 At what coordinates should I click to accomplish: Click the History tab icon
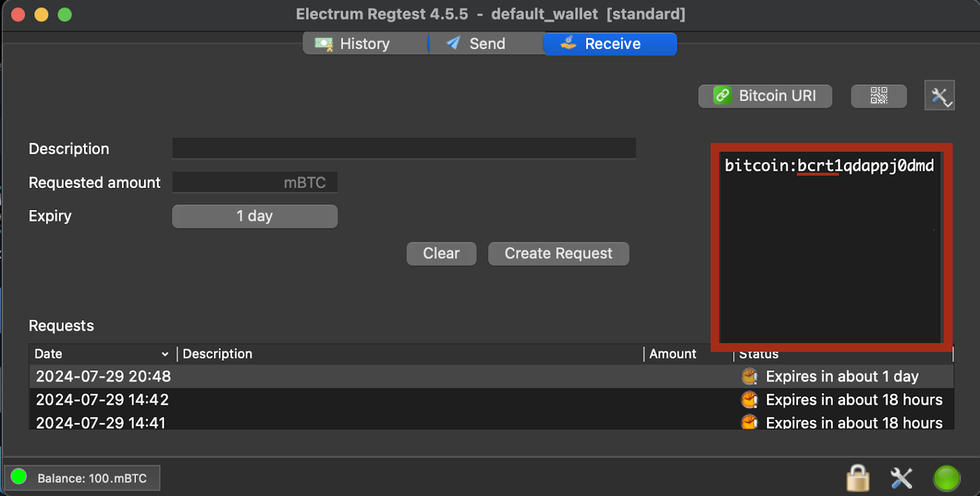tap(323, 44)
